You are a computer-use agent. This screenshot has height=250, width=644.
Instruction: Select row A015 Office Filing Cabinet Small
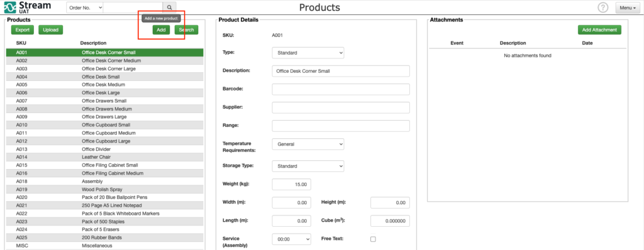[105, 165]
